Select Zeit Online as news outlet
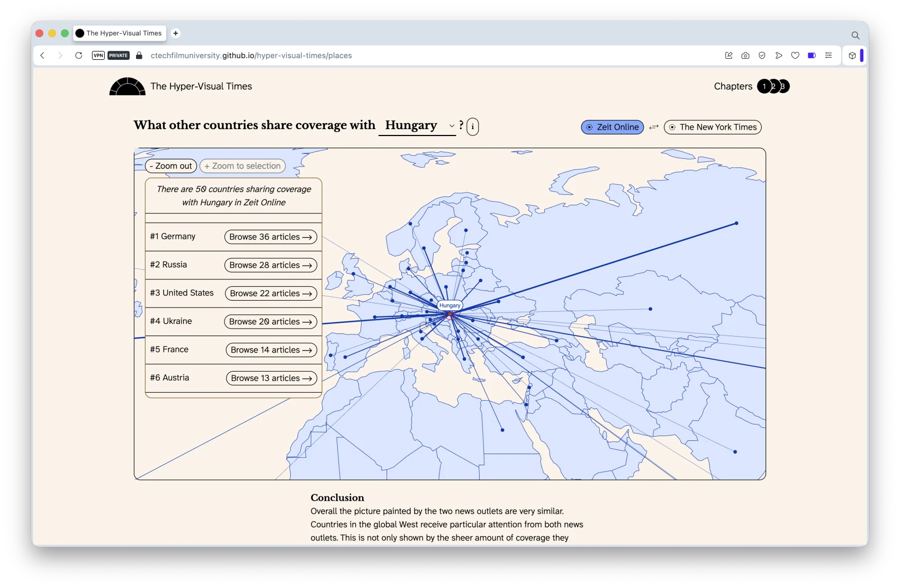Viewport: 900px width, 588px height. point(613,127)
